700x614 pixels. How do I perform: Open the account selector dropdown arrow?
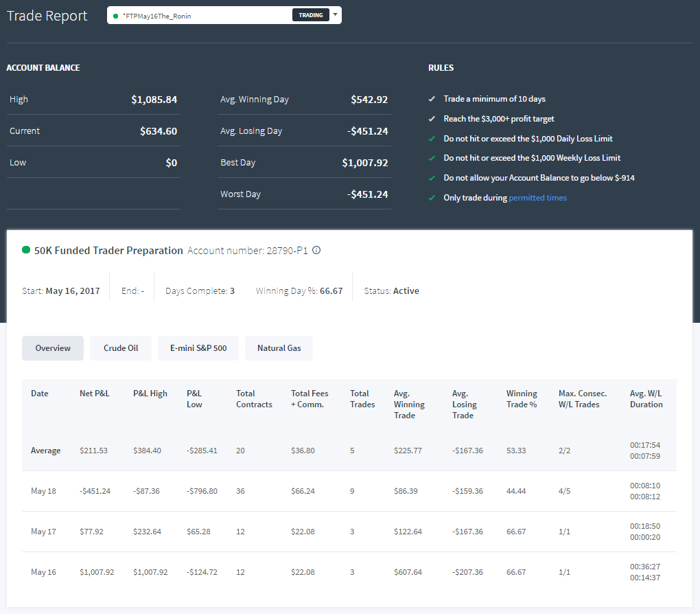click(336, 14)
